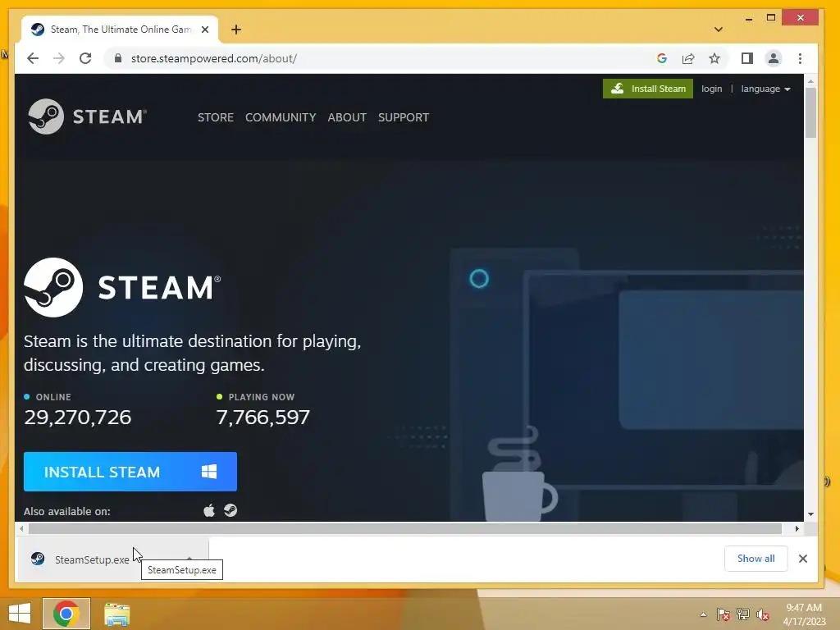Click the horizontal scrollbar thumb
This screenshot has height=630, width=840.
tap(405, 529)
